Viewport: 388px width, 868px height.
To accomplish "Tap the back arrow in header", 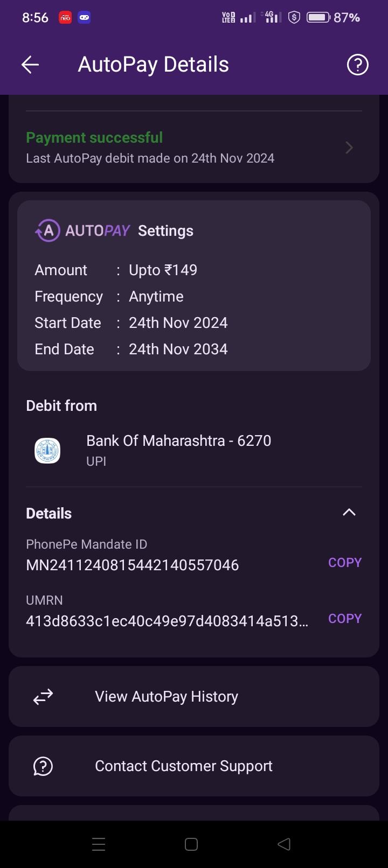I will tap(30, 65).
